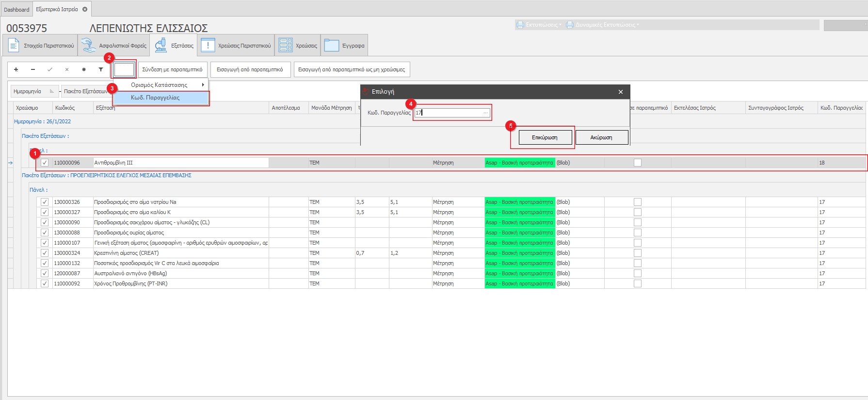The height and width of the screenshot is (400, 868).
Task: Open the Εκτυπώσεις dropdown
Action: coord(539,25)
